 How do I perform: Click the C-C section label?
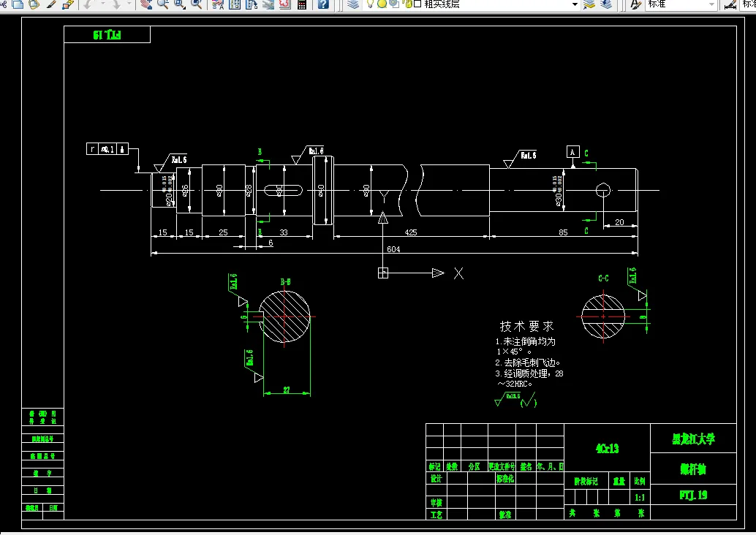click(604, 278)
